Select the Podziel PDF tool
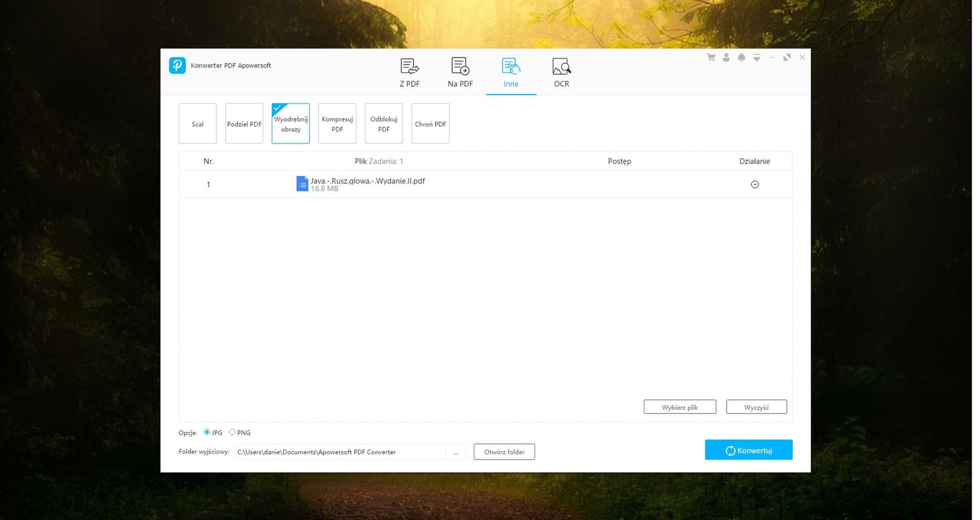Screen dimensions: 980x520 click(244, 124)
